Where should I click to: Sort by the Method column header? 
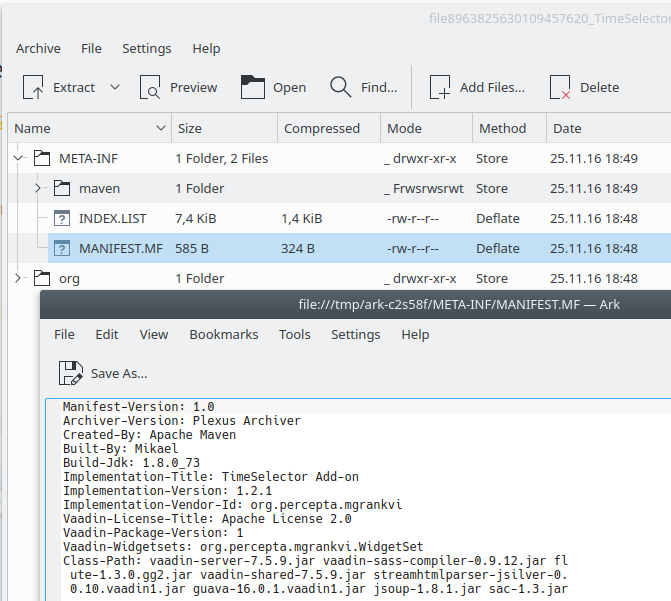[x=510, y=128]
